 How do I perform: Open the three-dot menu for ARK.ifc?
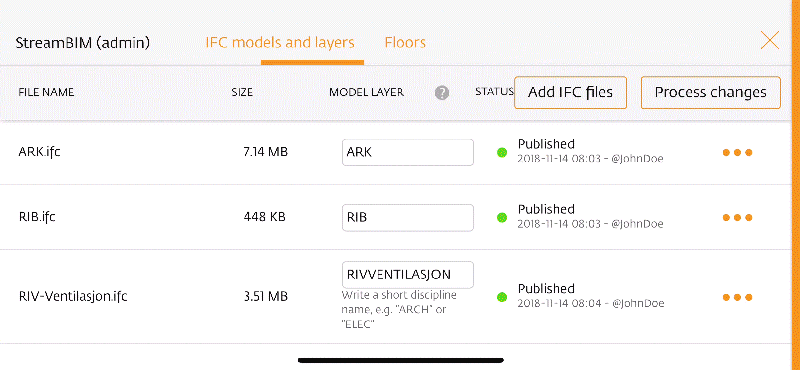tap(737, 152)
